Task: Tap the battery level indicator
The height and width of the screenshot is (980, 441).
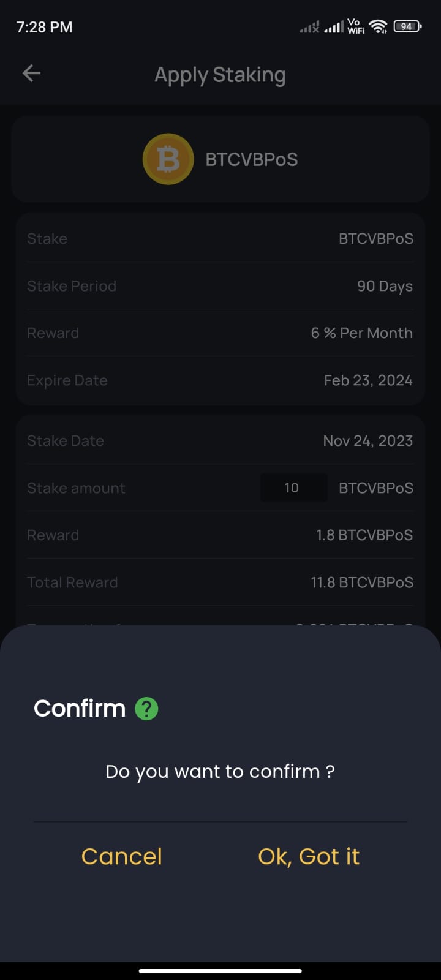Action: (407, 26)
